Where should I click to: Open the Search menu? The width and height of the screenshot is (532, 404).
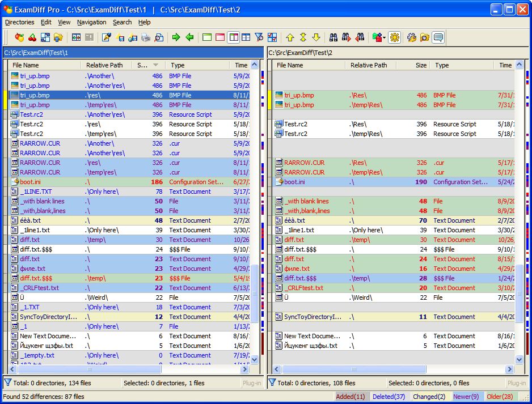point(122,22)
